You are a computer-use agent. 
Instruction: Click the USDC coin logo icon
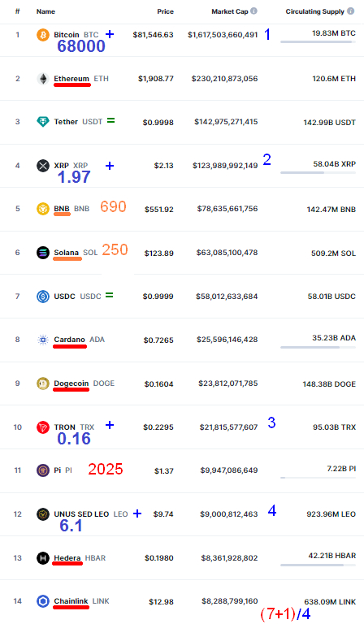[x=43, y=296]
